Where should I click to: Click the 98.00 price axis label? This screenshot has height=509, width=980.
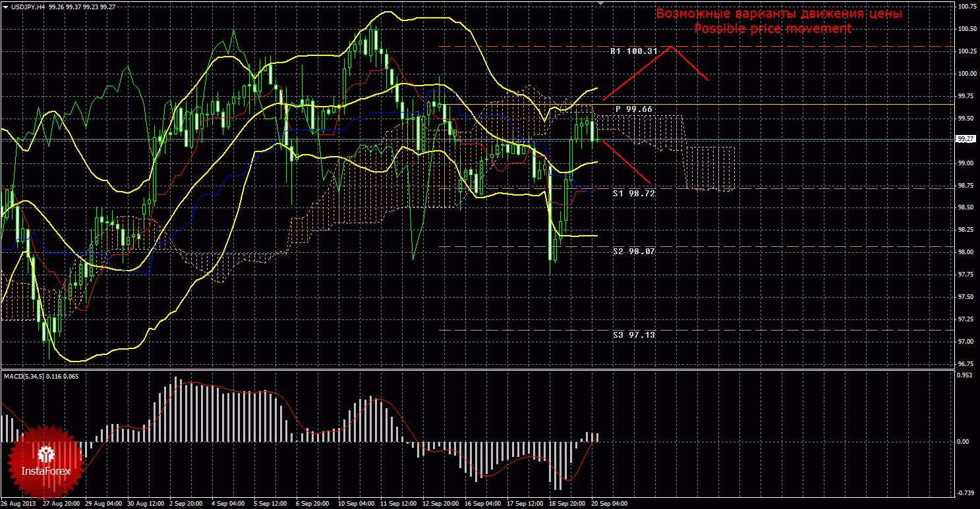click(x=966, y=252)
